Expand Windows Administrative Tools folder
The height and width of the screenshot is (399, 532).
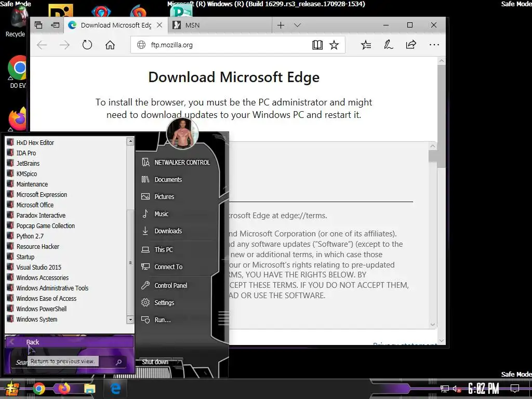pos(52,288)
